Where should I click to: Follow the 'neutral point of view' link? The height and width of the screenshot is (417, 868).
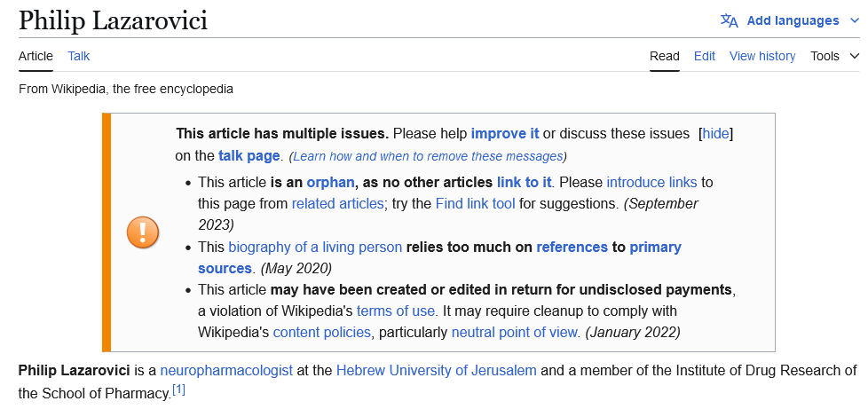click(x=515, y=333)
